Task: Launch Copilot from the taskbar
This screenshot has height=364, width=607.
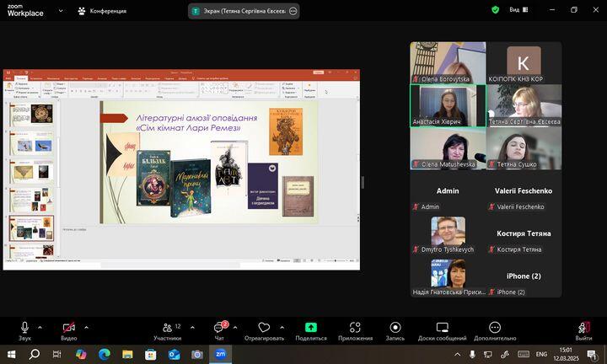Action: [x=81, y=354]
